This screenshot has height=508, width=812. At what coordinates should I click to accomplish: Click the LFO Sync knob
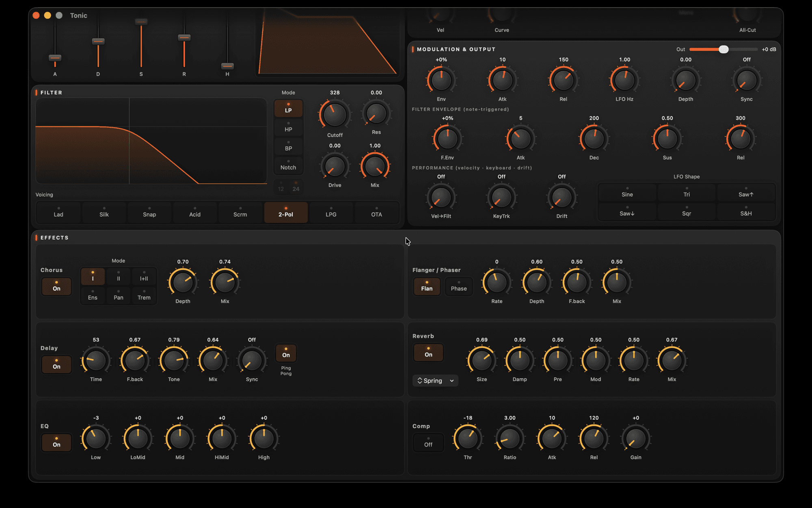747,80
